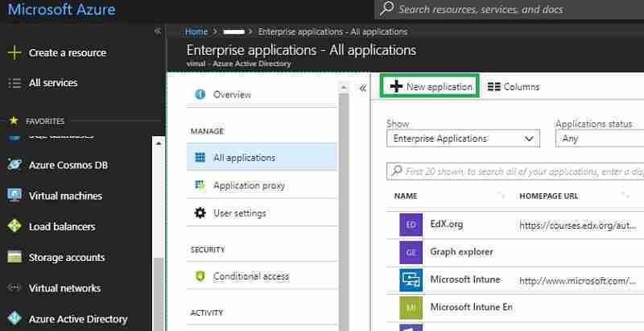Click the Graph explorer app icon
644x331 pixels.
[x=411, y=252]
